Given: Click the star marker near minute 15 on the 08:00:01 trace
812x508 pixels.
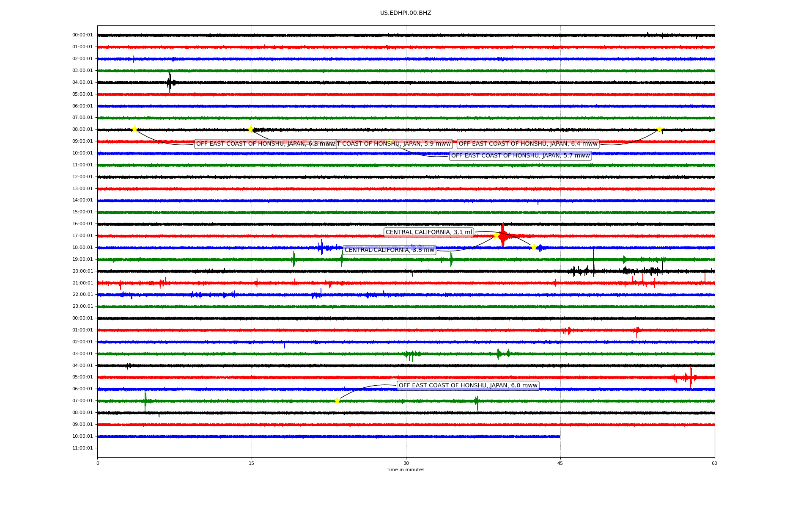Looking at the screenshot, I should [x=250, y=129].
